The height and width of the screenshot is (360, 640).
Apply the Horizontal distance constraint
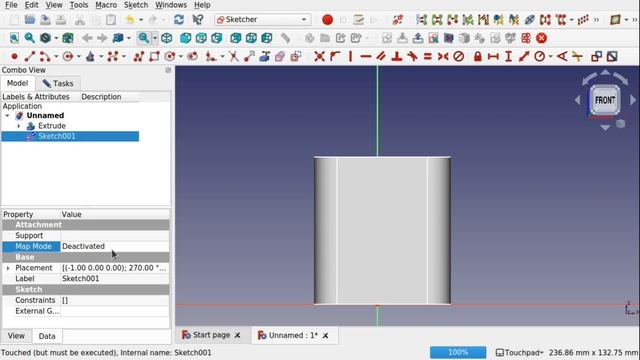pos(493,56)
